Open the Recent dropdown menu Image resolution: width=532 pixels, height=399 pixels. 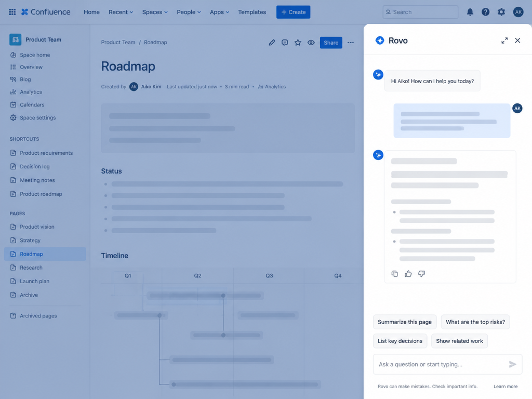121,12
